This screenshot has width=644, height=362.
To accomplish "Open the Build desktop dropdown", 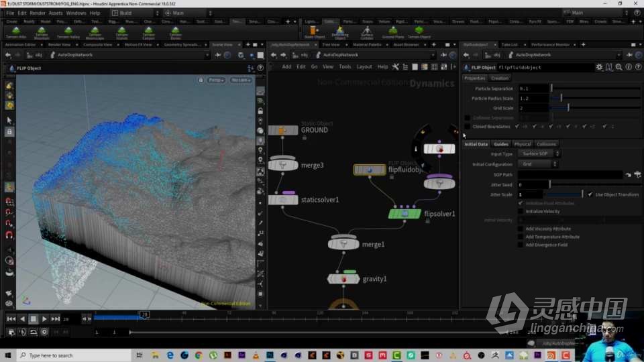I will click(136, 13).
